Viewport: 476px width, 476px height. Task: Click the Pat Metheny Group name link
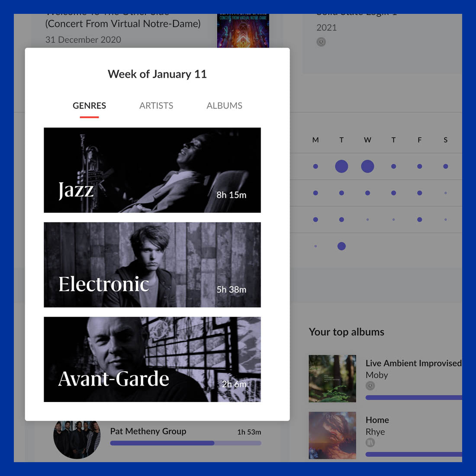[x=148, y=431]
